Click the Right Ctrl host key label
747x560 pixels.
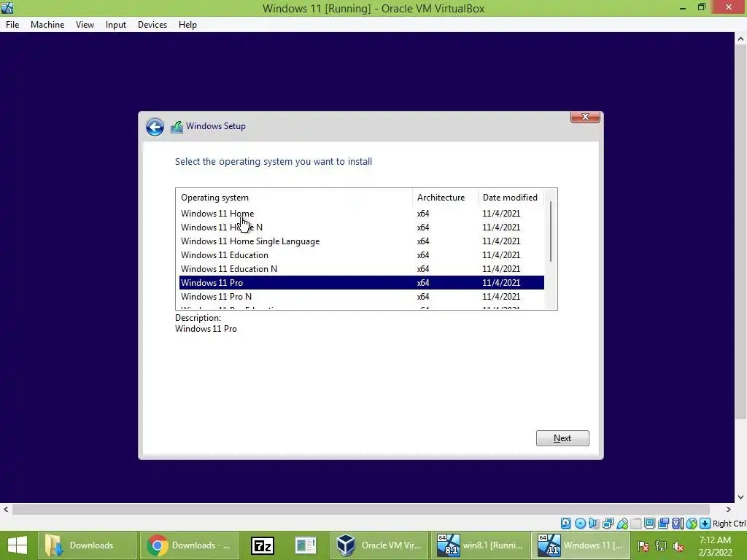[729, 524]
